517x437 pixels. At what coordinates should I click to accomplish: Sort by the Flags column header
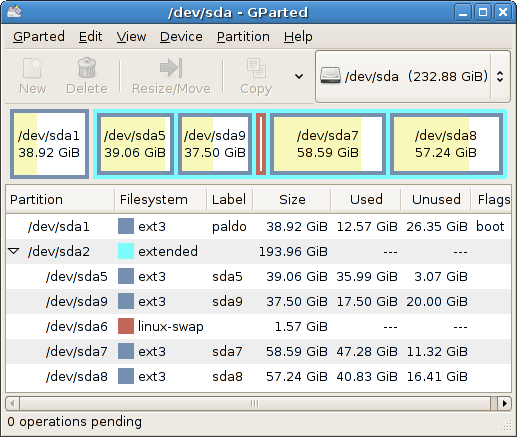point(491,199)
